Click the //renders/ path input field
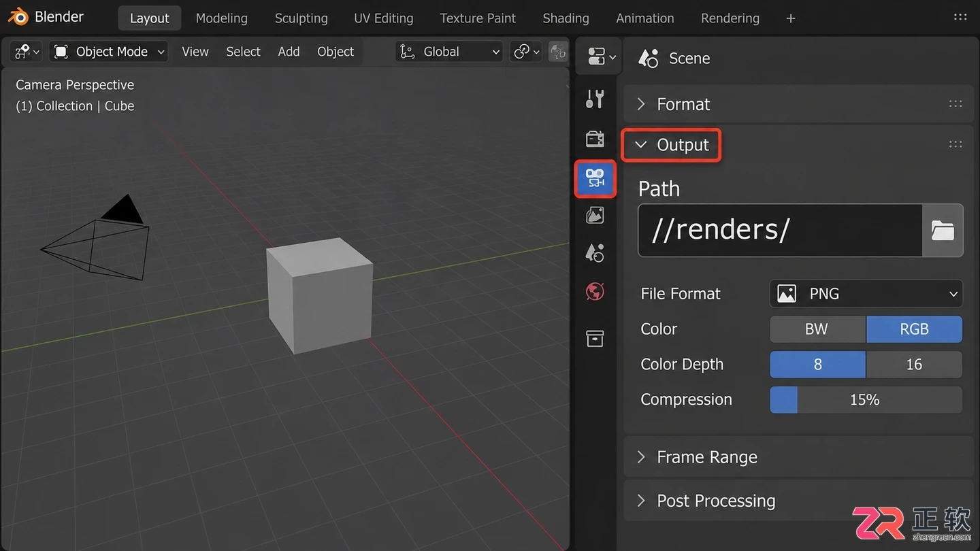The width and height of the screenshot is (980, 551). click(x=780, y=230)
